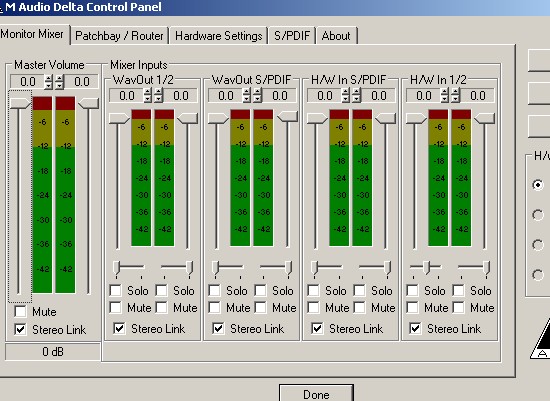550x401 pixels.
Task: Mute the right channel of WavOut S/PDIF
Action: point(260,308)
